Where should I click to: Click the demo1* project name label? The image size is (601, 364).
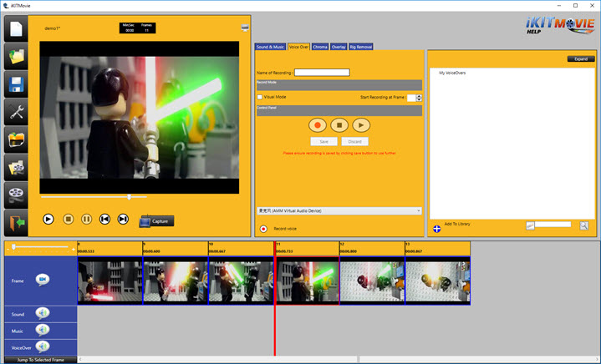[x=52, y=28]
